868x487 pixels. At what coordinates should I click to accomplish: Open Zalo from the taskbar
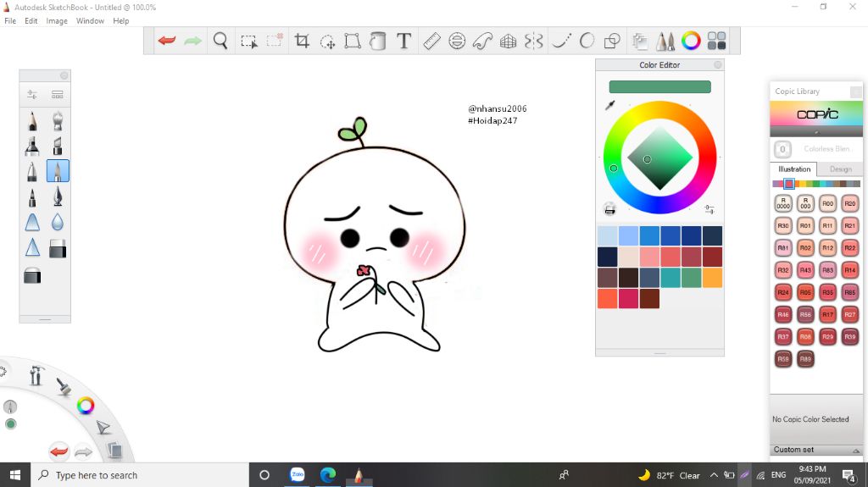pyautogui.click(x=298, y=475)
